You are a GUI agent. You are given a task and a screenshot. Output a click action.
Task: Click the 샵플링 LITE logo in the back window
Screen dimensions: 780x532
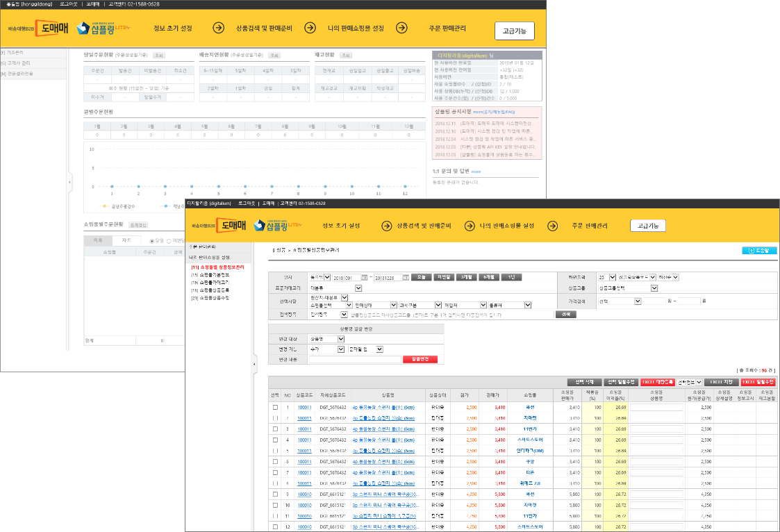tap(103, 28)
